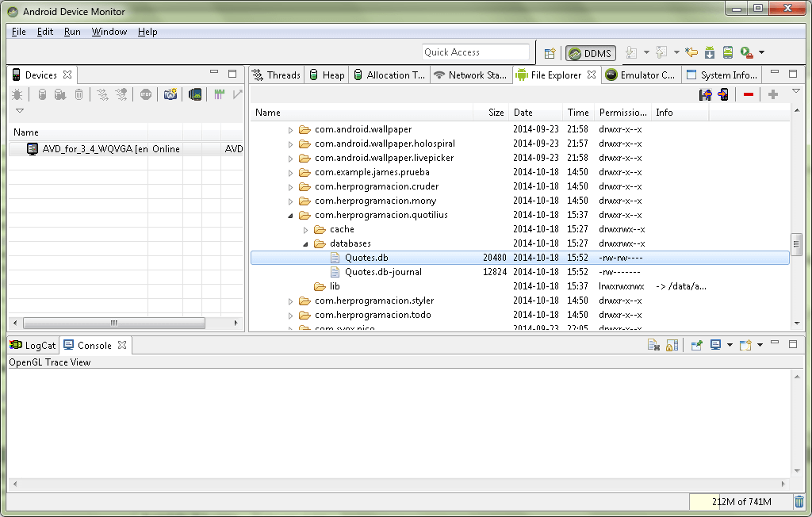Screen dimensions: 812x517
Task: Click the Devices panel horizontal scrollbar thumb
Action: pos(114,324)
